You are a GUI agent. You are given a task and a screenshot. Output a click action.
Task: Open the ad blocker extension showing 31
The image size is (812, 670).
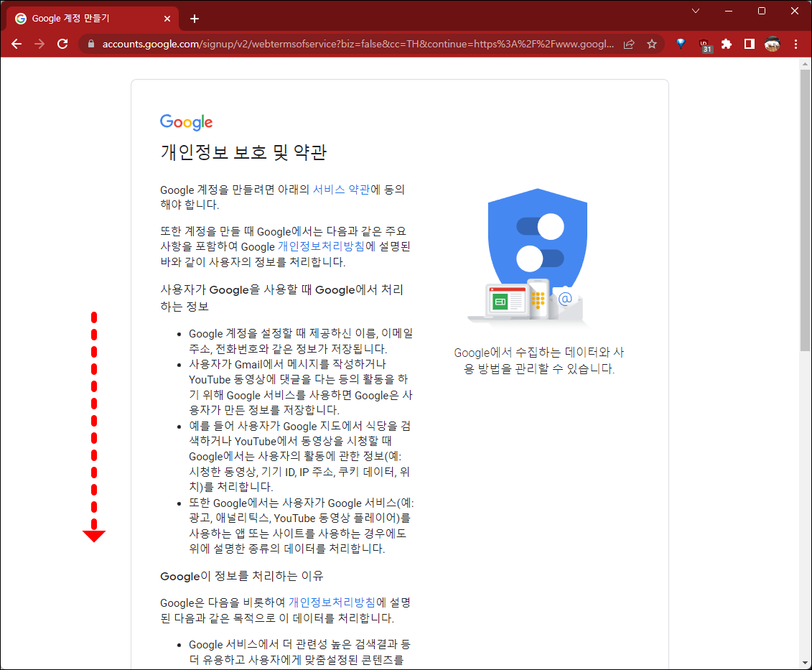coord(704,44)
